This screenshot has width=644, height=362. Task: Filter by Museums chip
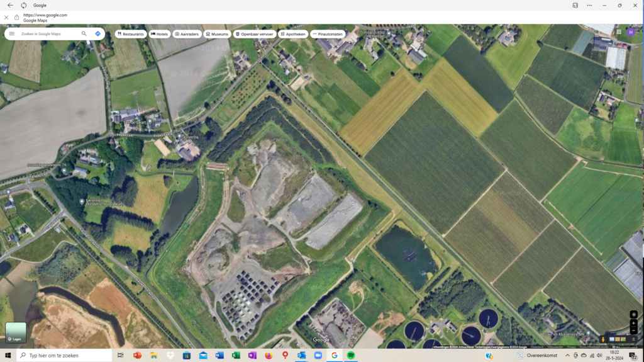(217, 34)
